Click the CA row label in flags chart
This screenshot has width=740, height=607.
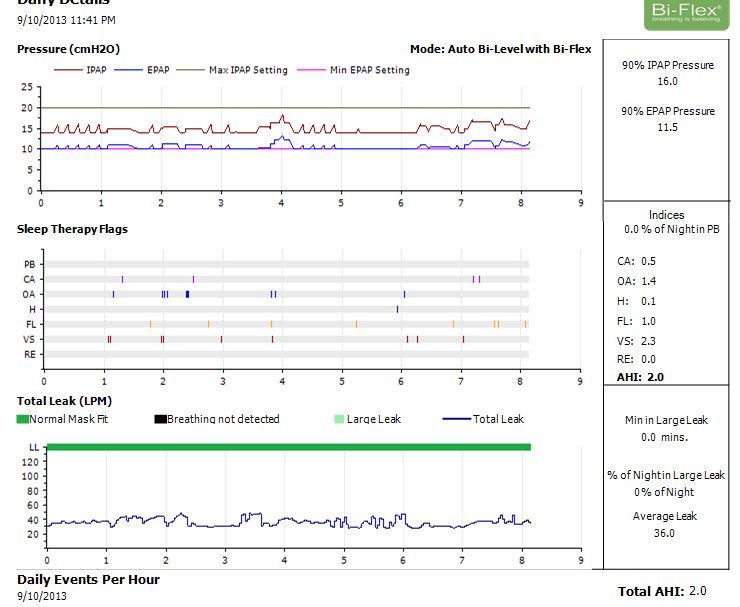point(30,279)
